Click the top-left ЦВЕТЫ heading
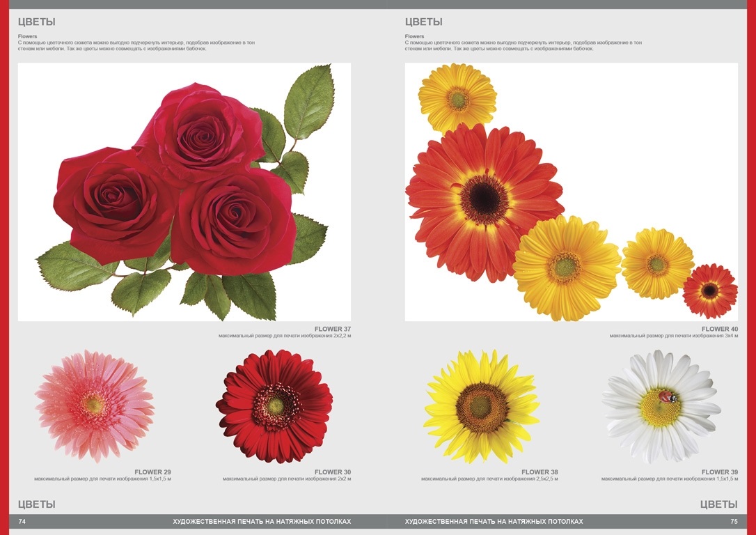756x535 pixels. (36, 22)
